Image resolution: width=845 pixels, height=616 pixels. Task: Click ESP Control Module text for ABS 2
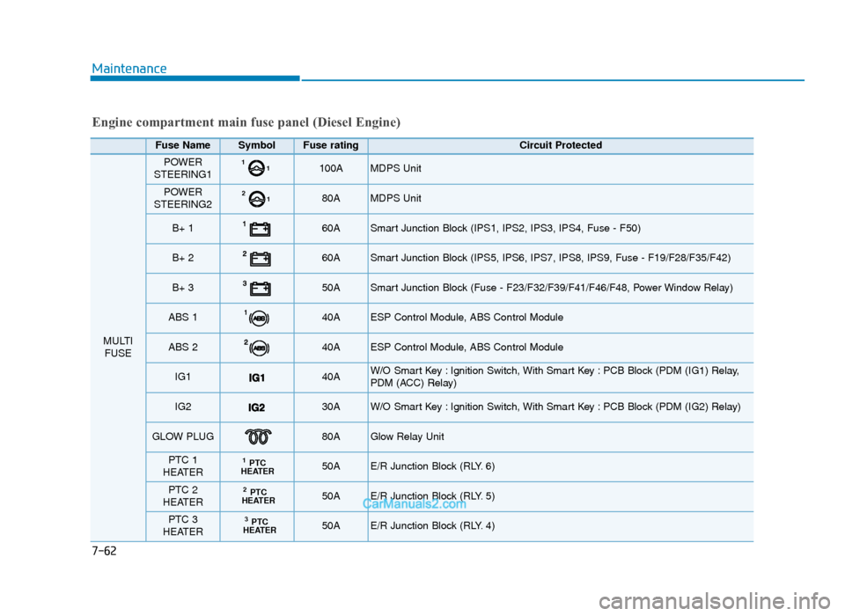tap(467, 348)
